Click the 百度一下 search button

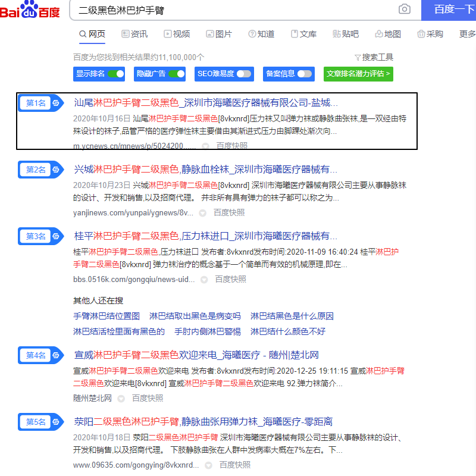449,10
